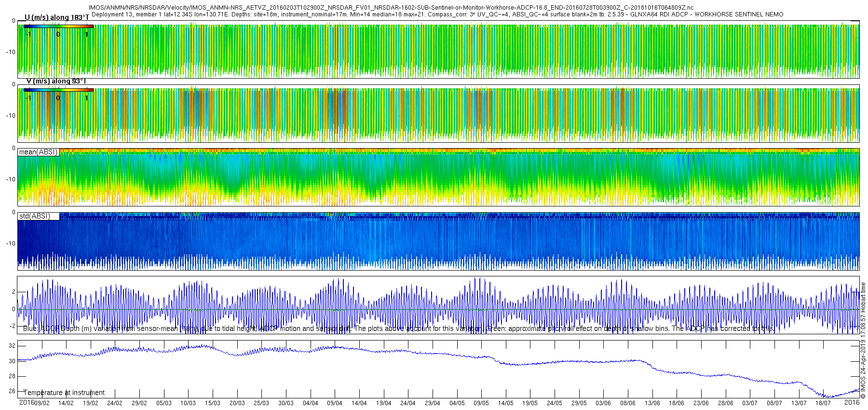The image size is (868, 410).
Task: Click the '28/06' date tick label
Action: tap(726, 403)
